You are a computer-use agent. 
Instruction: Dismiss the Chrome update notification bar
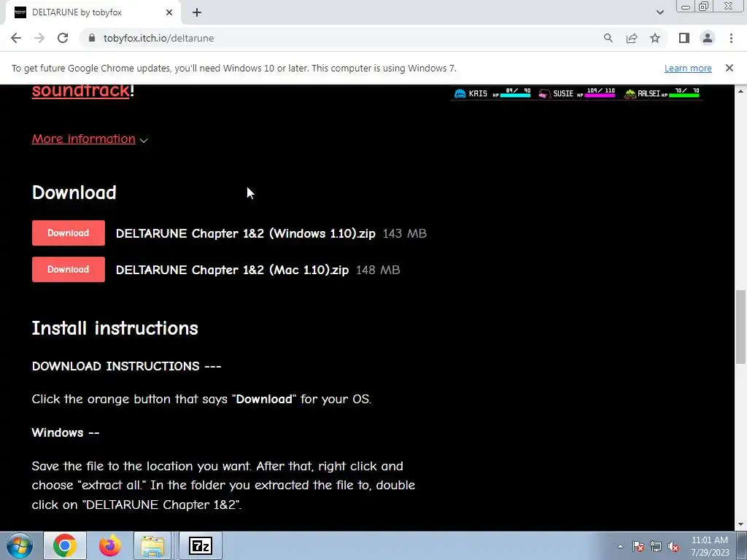729,68
